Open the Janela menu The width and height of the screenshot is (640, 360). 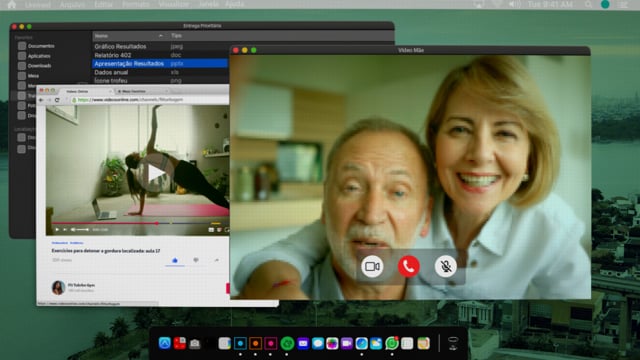click(x=209, y=4)
